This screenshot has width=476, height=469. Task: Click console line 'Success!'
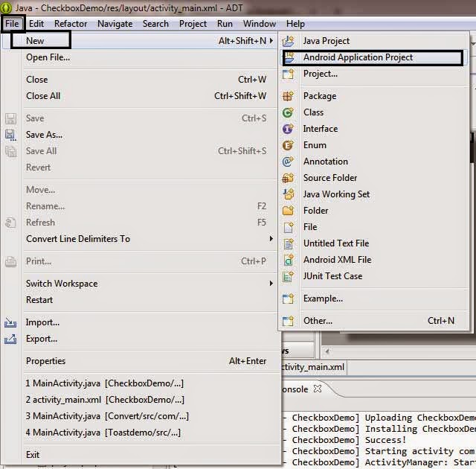(385, 440)
